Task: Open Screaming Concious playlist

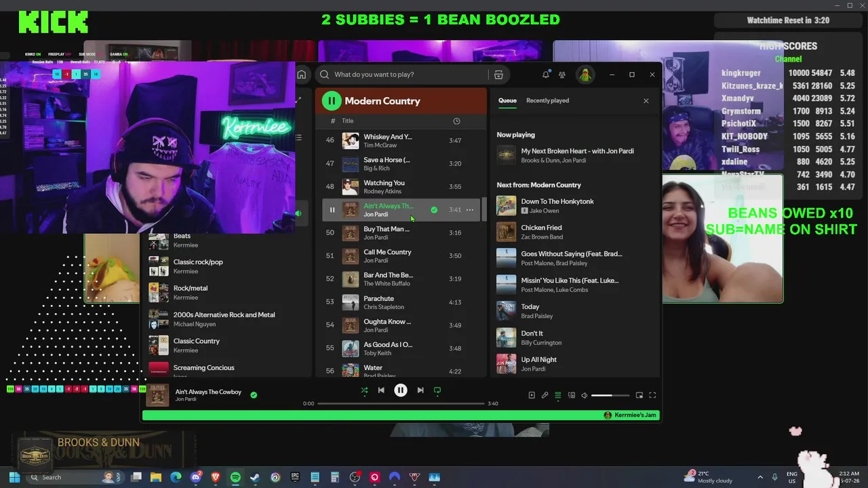Action: 227,369
